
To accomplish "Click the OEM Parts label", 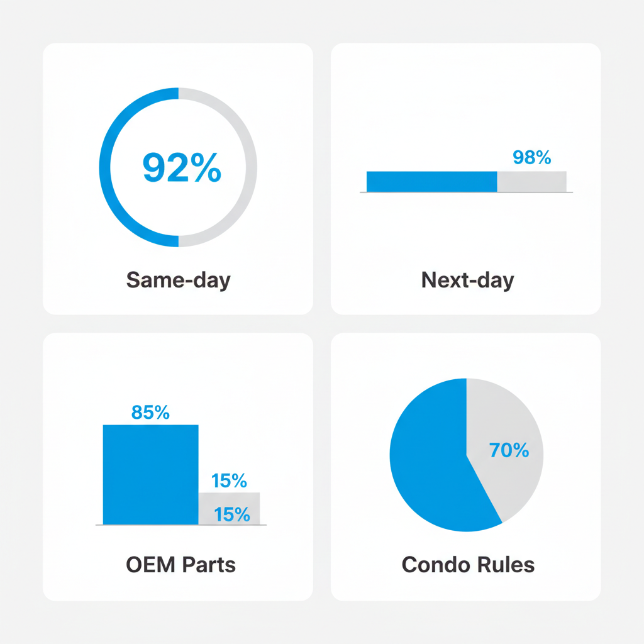I will [x=181, y=564].
